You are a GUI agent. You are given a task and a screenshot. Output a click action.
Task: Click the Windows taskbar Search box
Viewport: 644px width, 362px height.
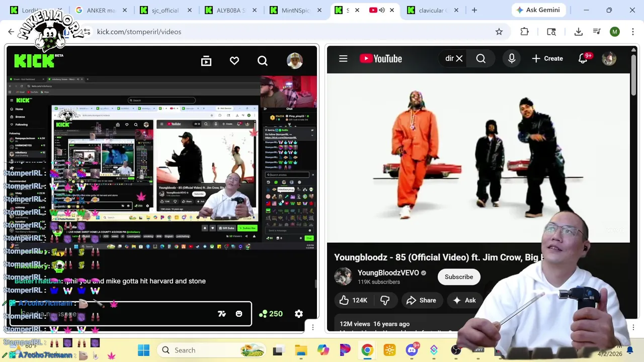pos(212,350)
